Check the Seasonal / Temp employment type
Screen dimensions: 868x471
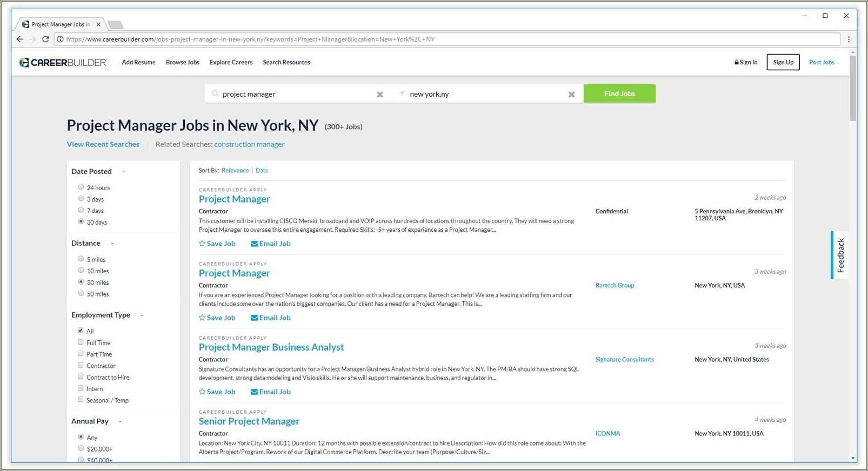coord(81,399)
